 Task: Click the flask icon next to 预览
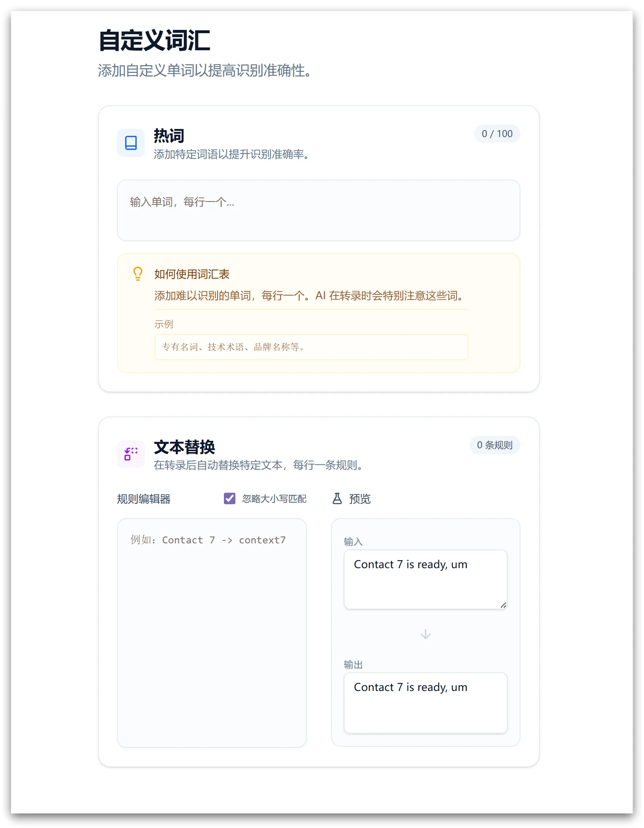(x=337, y=499)
